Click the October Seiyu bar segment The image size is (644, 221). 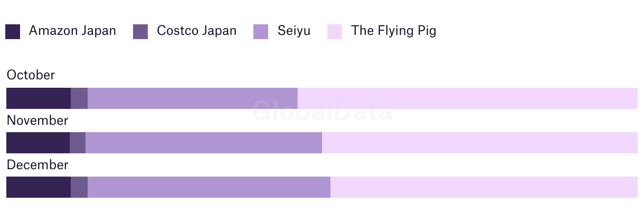[193, 98]
